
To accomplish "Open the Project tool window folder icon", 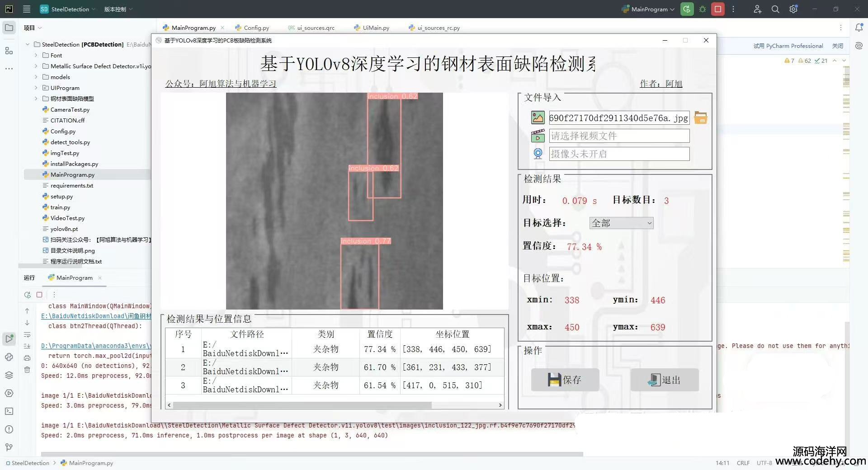I will point(9,28).
